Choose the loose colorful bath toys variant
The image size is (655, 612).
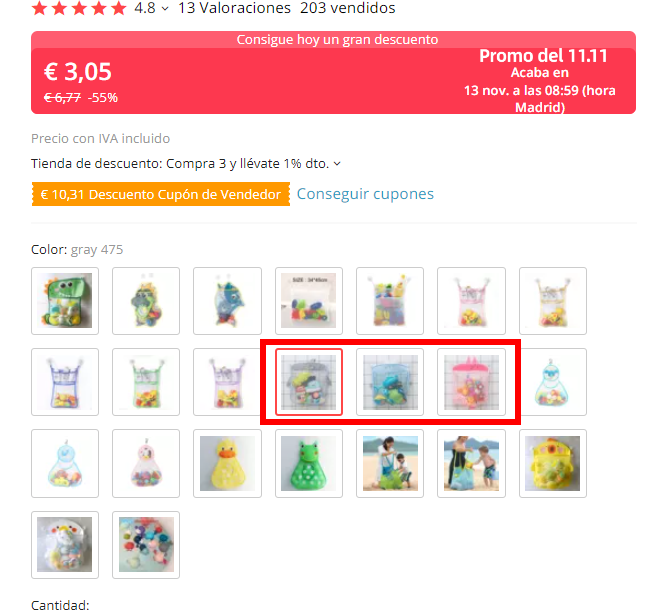146,545
